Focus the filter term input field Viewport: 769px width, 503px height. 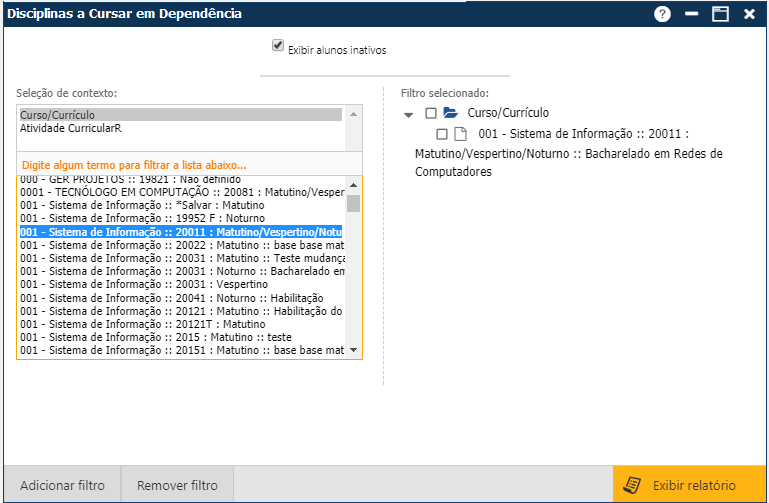click(190, 164)
